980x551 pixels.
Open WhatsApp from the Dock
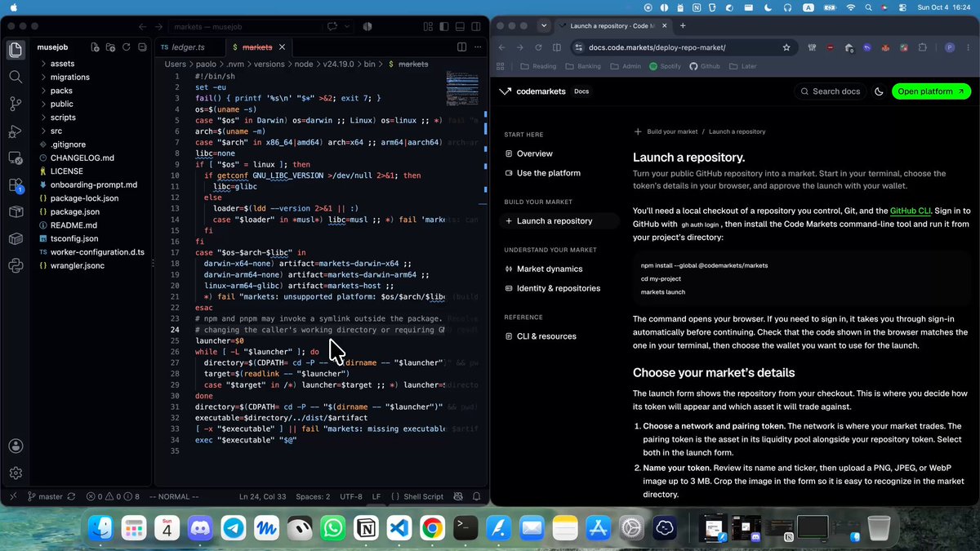coord(332,529)
